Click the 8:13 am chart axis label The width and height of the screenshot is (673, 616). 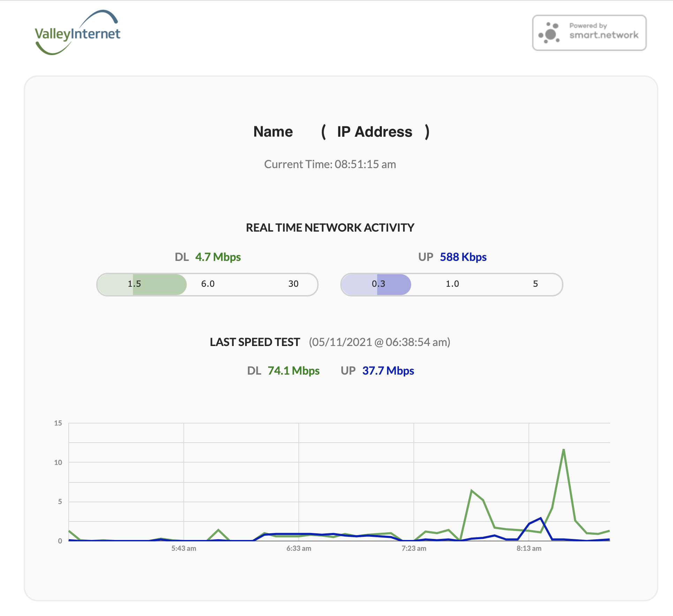(529, 548)
